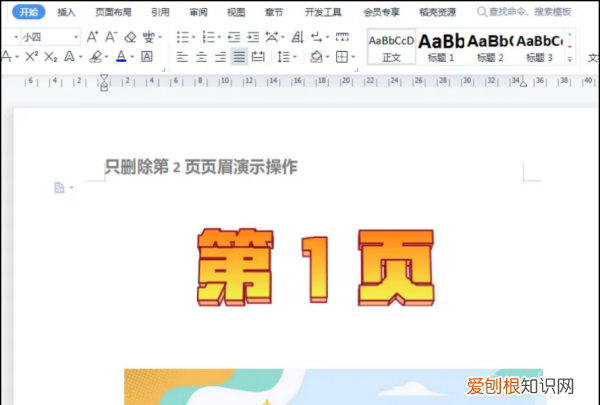Center align text
This screenshot has width=600, height=405.
[x=201, y=57]
